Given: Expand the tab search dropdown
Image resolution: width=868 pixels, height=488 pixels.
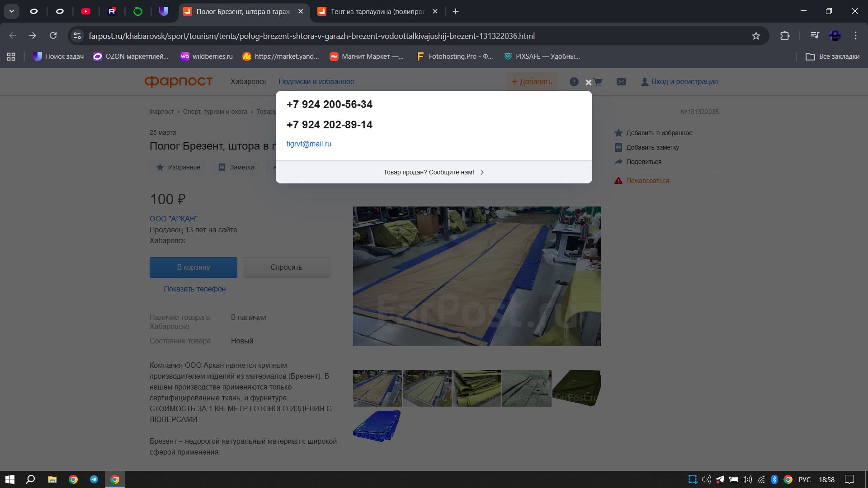Looking at the screenshot, I should (12, 11).
